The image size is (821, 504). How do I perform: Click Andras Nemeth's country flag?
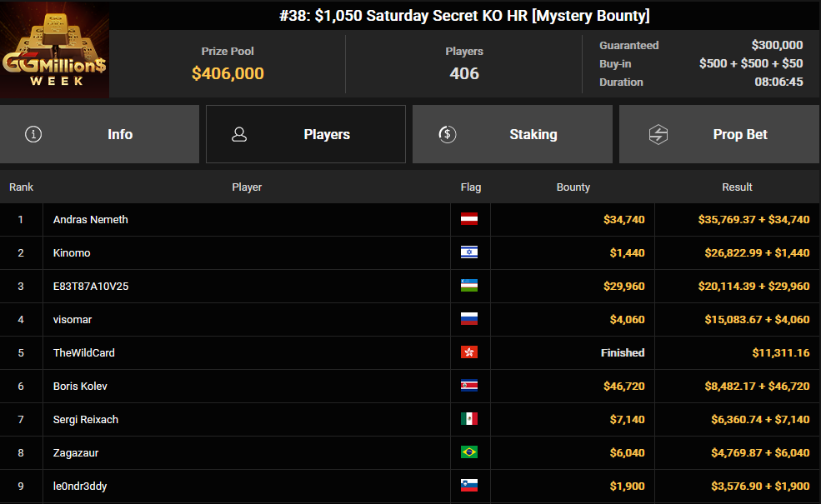(469, 219)
